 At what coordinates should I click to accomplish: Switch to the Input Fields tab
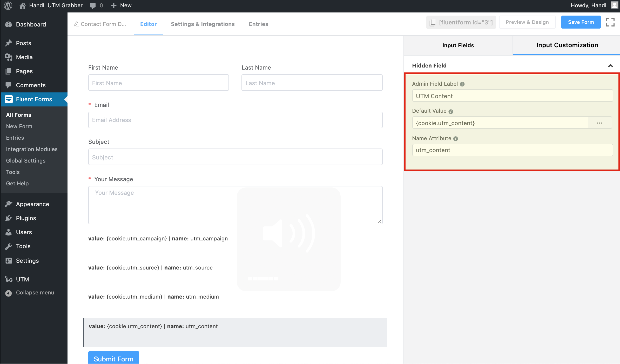458,45
